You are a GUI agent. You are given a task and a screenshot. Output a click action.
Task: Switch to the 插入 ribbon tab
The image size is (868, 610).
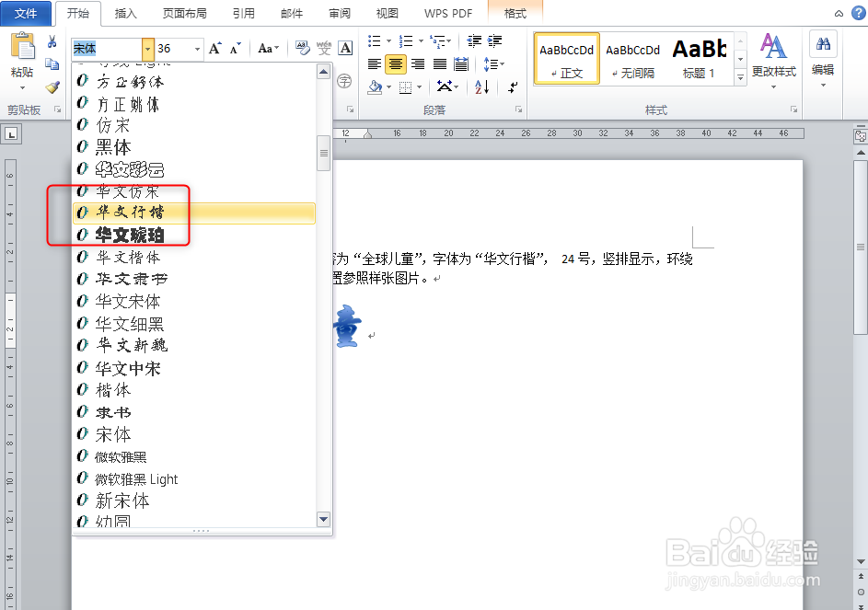click(125, 14)
